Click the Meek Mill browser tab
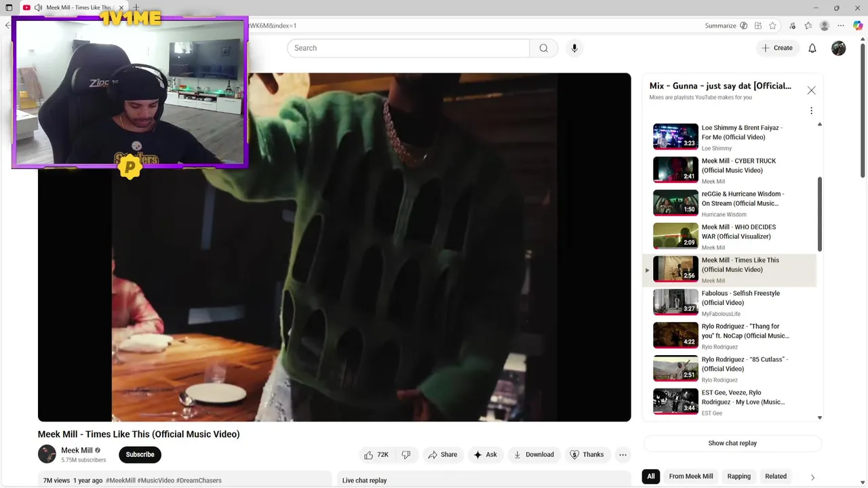Image resolution: width=868 pixels, height=488 pixels. coord(73,7)
